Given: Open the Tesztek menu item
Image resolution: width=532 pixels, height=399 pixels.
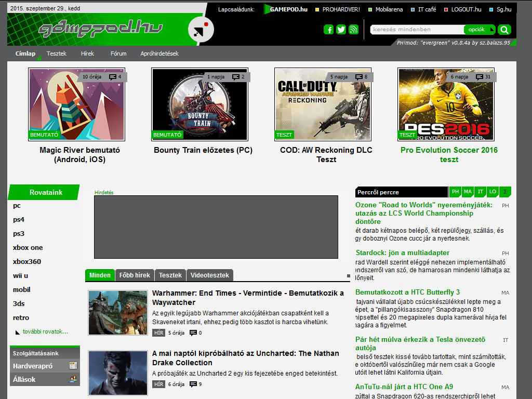Looking at the screenshot, I should (x=57, y=54).
